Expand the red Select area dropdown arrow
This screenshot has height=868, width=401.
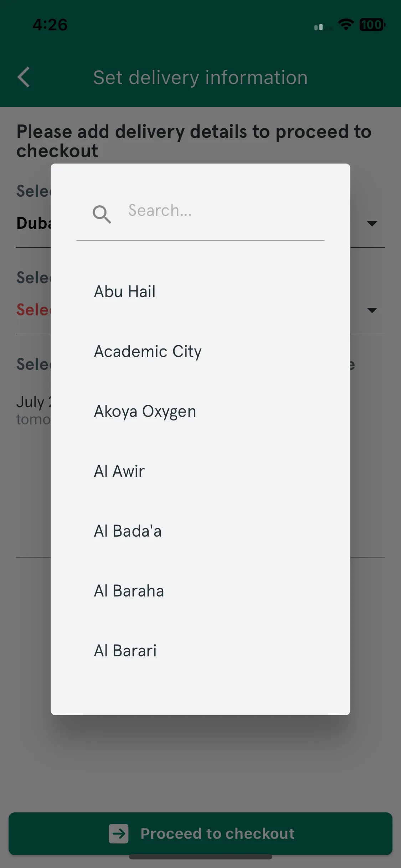372,310
